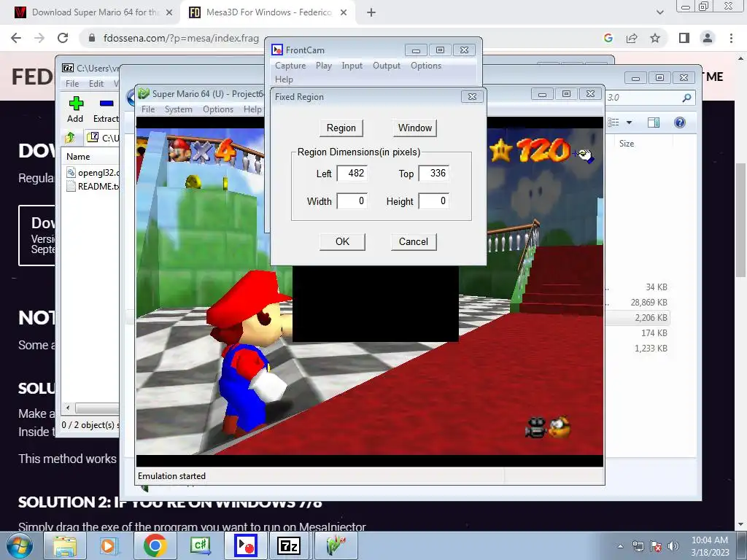747x560 pixels.
Task: Show hidden tray icons arrow
Action: click(620, 546)
